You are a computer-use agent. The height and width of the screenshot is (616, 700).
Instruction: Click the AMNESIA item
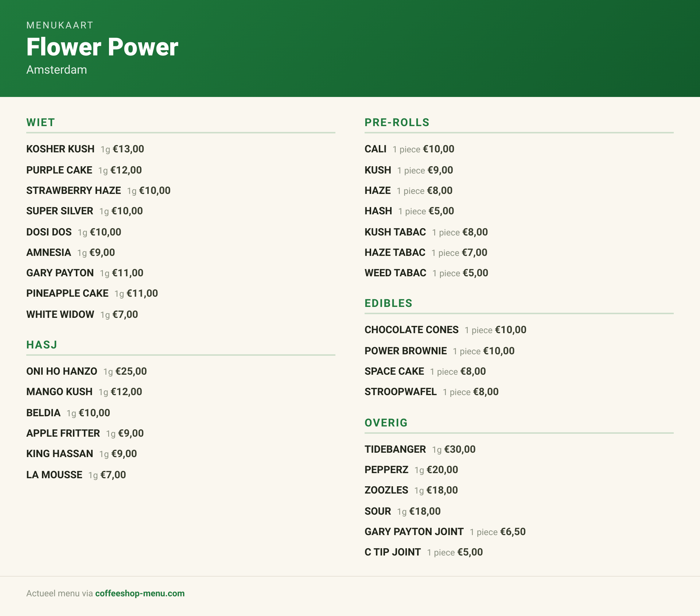[71, 253]
